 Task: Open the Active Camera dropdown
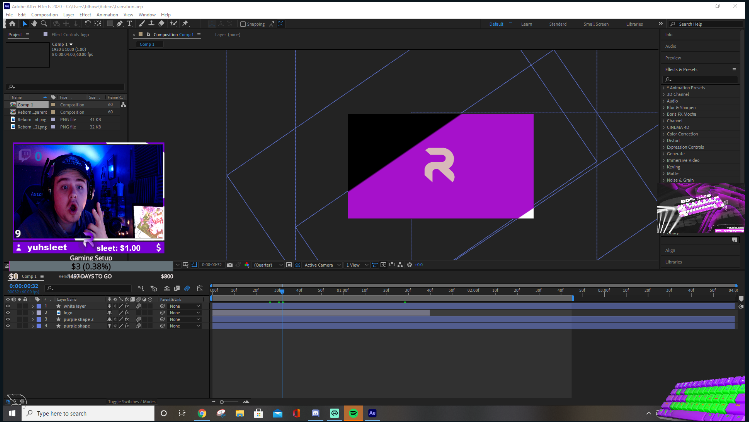[x=322, y=265]
